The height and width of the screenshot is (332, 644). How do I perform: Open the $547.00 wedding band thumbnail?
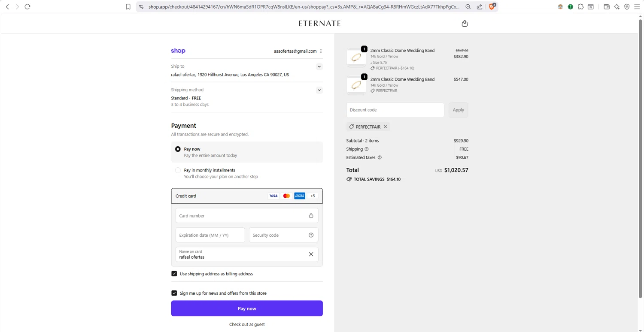[356, 85]
